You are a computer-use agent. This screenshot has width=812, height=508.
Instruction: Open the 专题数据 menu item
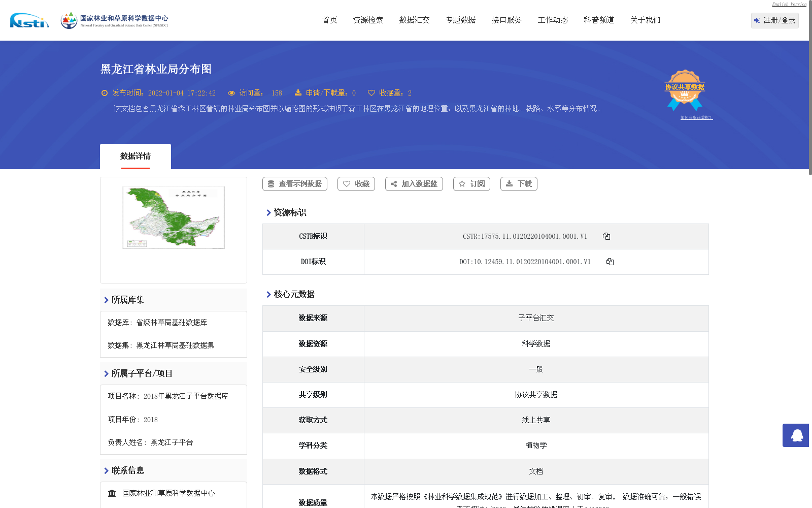[460, 20]
